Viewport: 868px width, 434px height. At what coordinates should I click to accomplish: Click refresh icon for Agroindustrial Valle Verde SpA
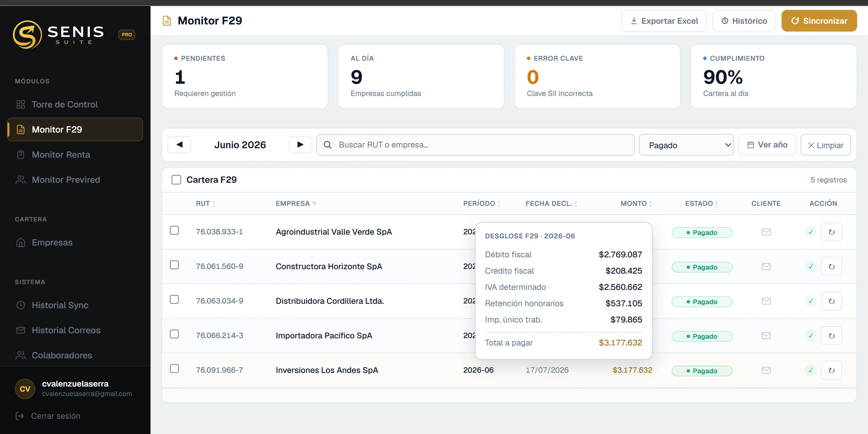coord(831,232)
